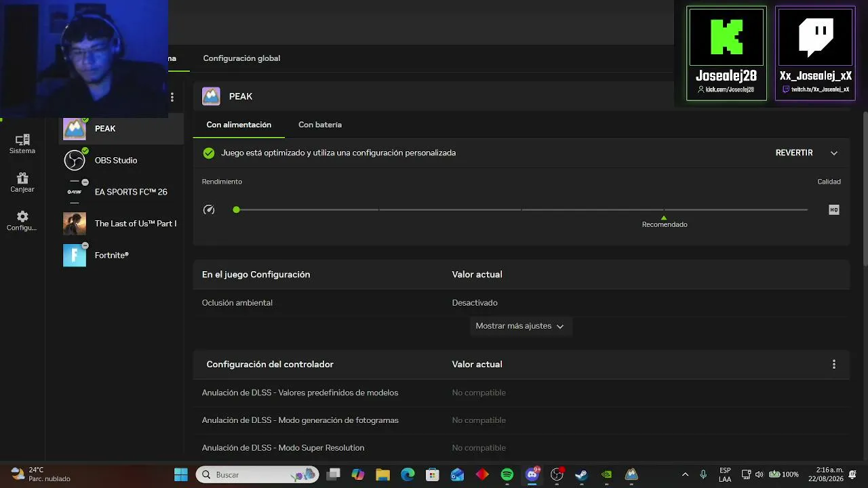Click the Desactivado value for Oclusión ambiental
This screenshot has height=488, width=868.
(475, 303)
